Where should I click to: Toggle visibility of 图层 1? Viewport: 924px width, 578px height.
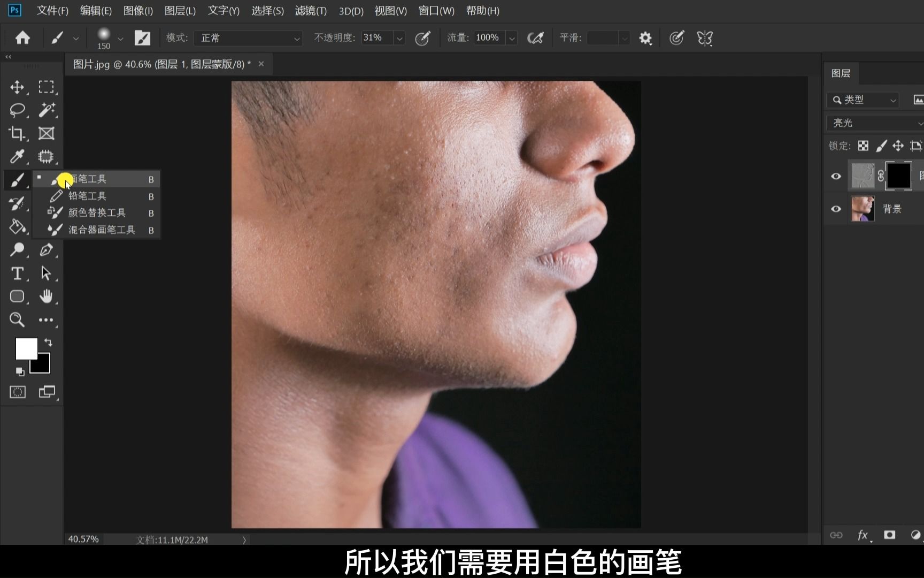click(836, 175)
